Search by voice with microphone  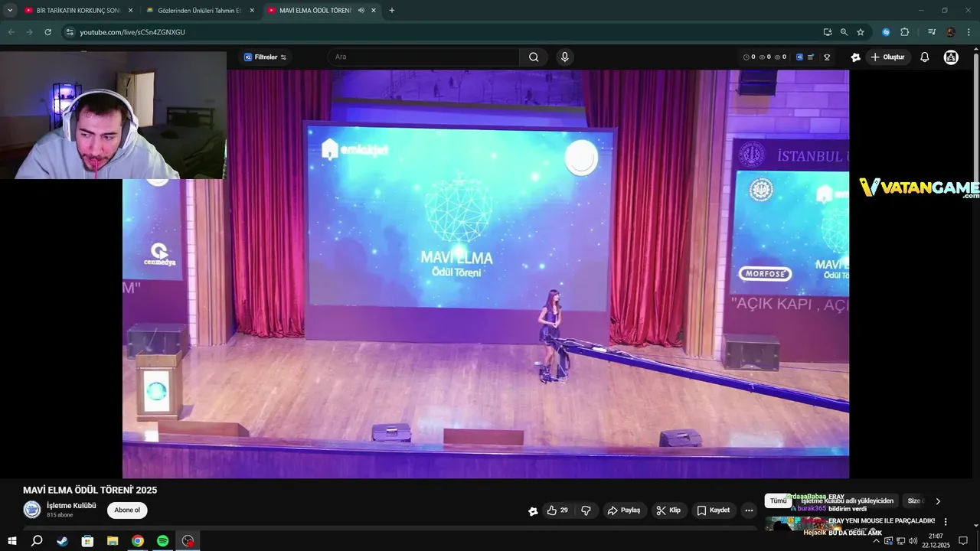pyautogui.click(x=565, y=57)
